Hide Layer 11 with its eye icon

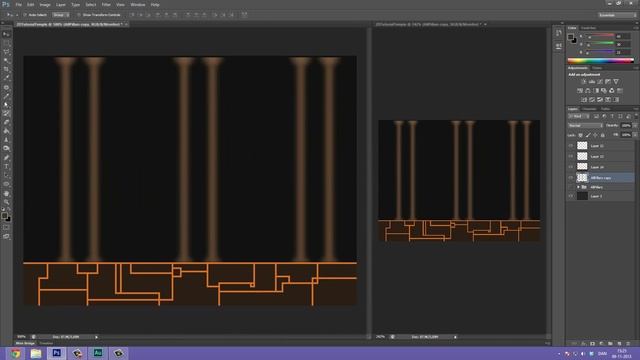tap(571, 146)
